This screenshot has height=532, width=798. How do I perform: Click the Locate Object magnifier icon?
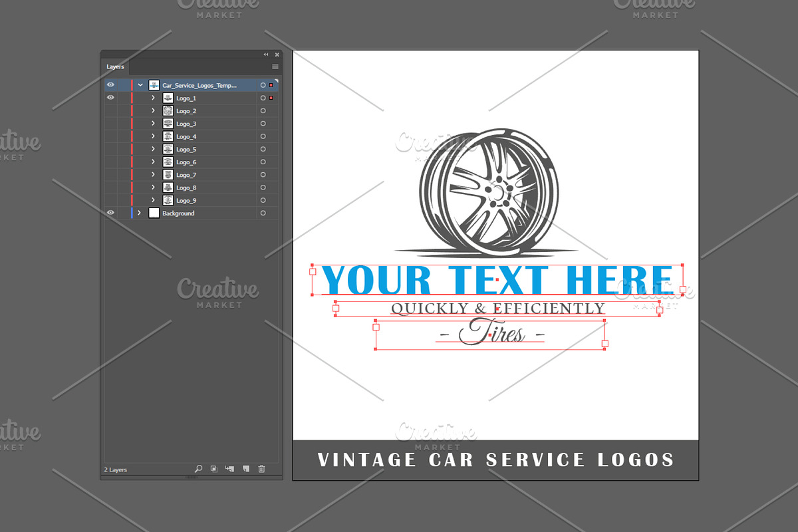[198, 469]
